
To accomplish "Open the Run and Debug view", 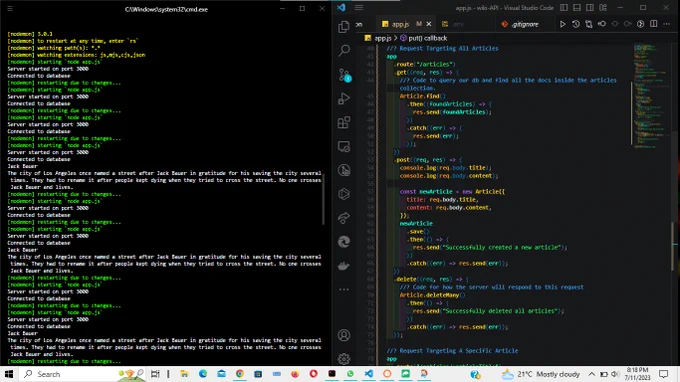I will pyautogui.click(x=344, y=99).
